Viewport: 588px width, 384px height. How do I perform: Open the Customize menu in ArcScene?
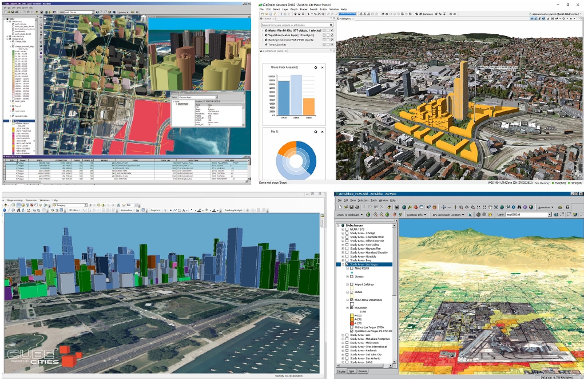coord(31,200)
